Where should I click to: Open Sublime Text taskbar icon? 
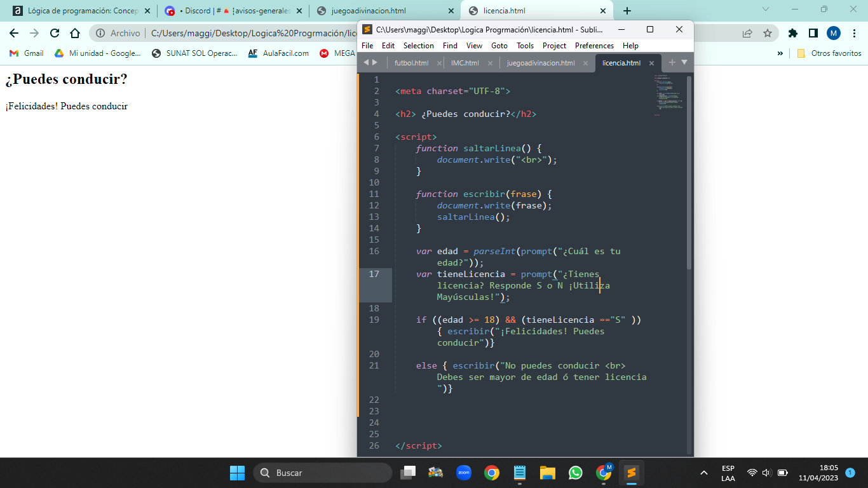pos(631,473)
